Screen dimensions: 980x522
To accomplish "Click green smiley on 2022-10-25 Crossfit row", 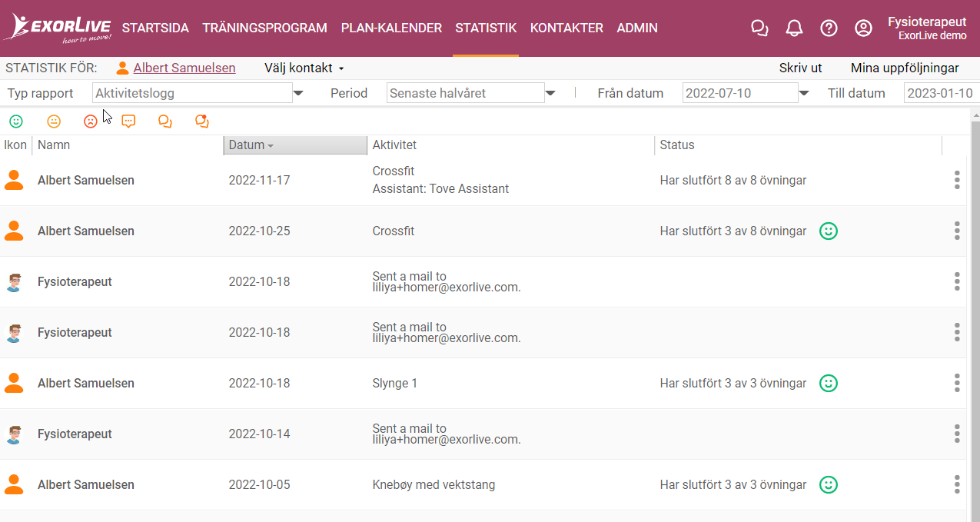I will point(828,231).
